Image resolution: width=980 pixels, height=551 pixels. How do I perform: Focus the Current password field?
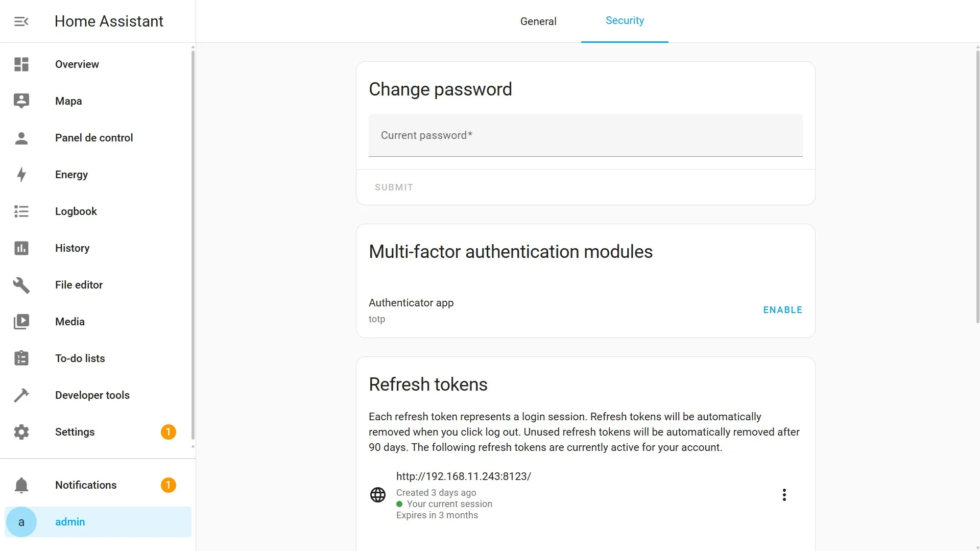click(x=585, y=135)
